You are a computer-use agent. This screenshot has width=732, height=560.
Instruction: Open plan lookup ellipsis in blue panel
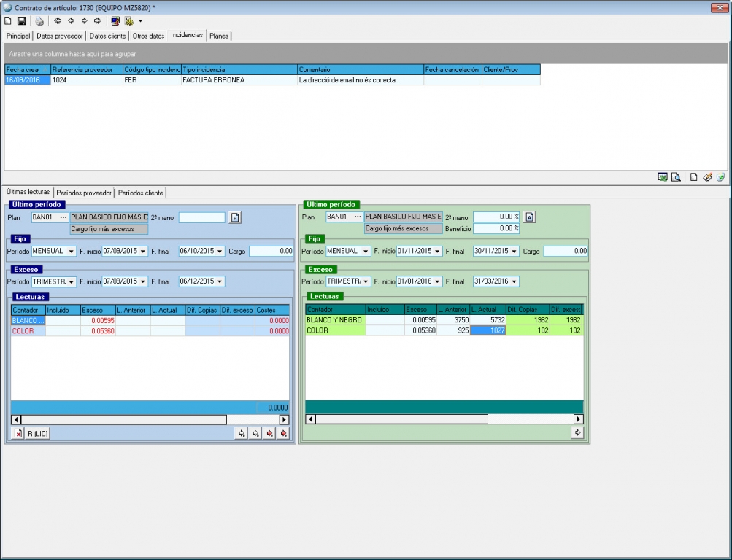pos(63,217)
